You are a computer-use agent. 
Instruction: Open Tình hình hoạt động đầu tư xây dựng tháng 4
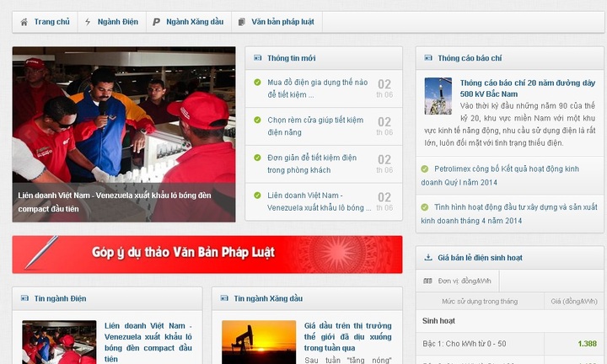point(509,214)
